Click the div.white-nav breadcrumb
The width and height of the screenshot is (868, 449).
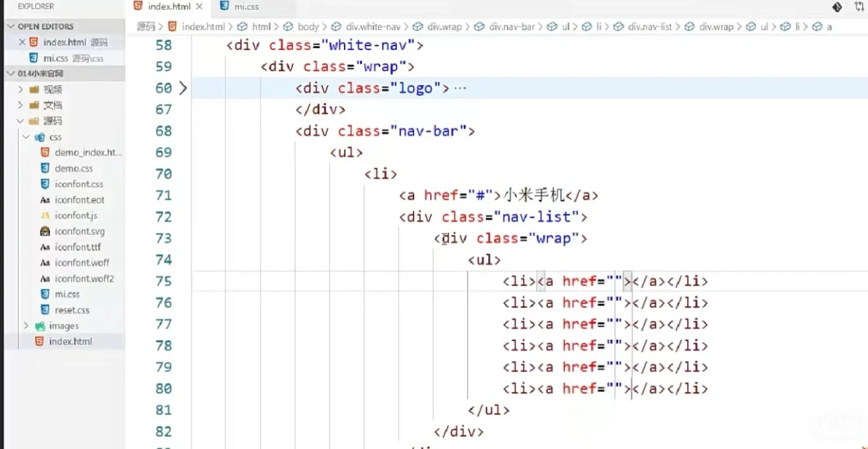373,27
